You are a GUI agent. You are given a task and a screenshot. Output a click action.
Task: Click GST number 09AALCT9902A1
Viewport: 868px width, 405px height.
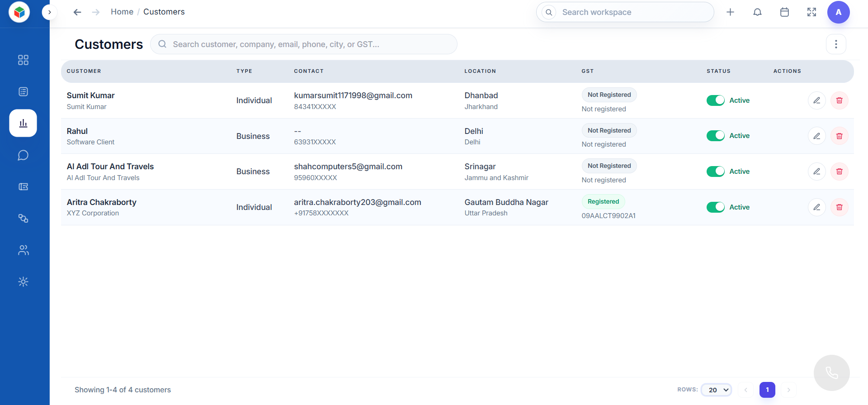pos(609,216)
